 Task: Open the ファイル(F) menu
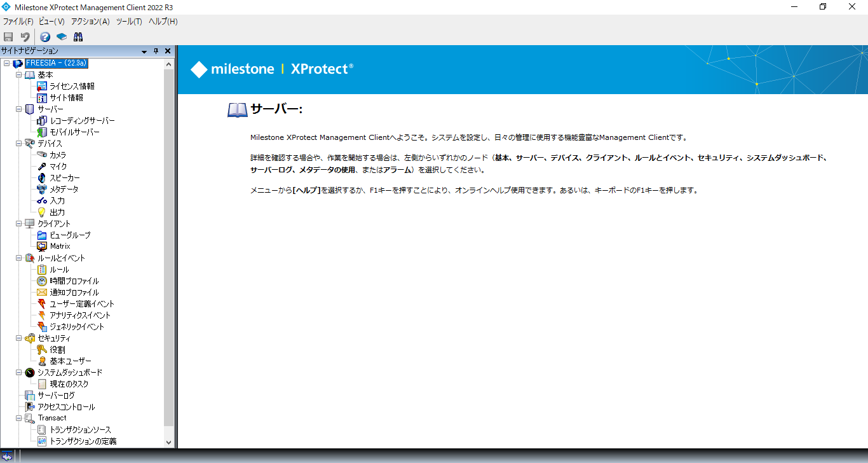[18, 22]
